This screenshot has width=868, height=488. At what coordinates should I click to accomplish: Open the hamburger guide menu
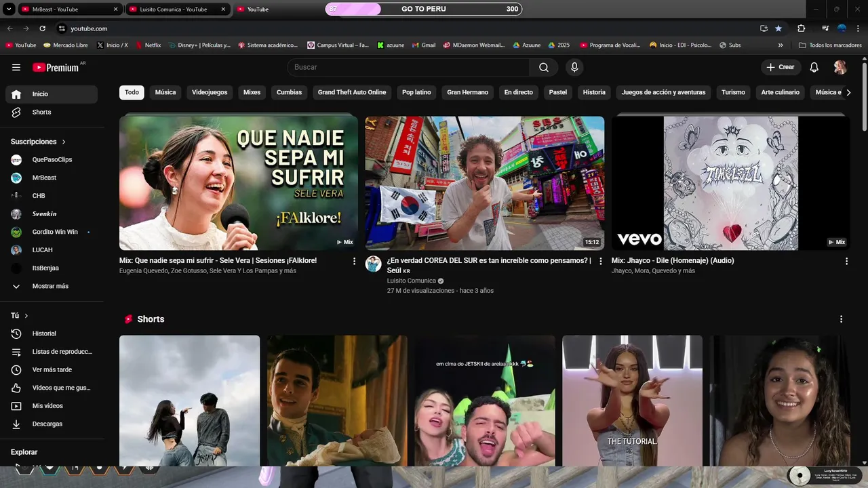point(16,67)
